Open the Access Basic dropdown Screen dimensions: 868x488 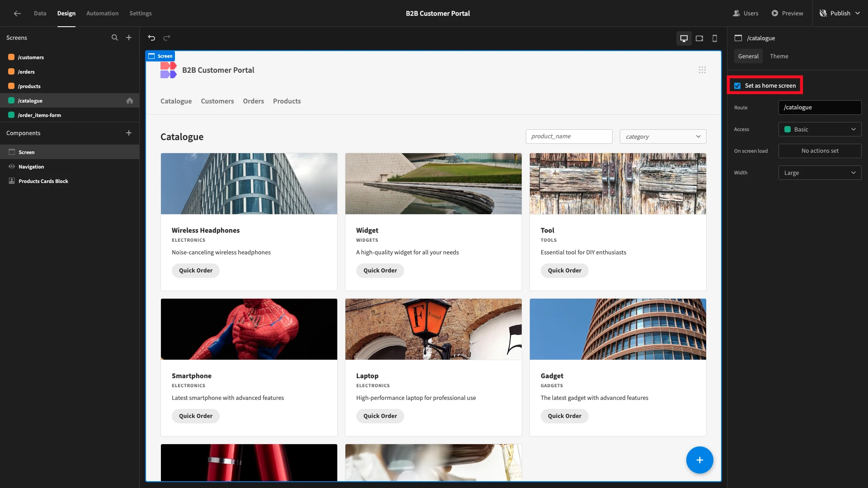pos(820,129)
